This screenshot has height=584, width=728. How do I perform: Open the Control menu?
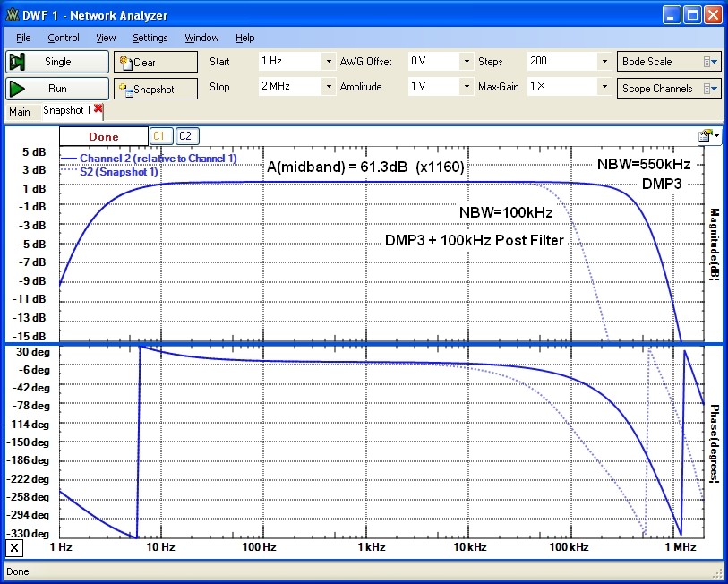click(64, 38)
